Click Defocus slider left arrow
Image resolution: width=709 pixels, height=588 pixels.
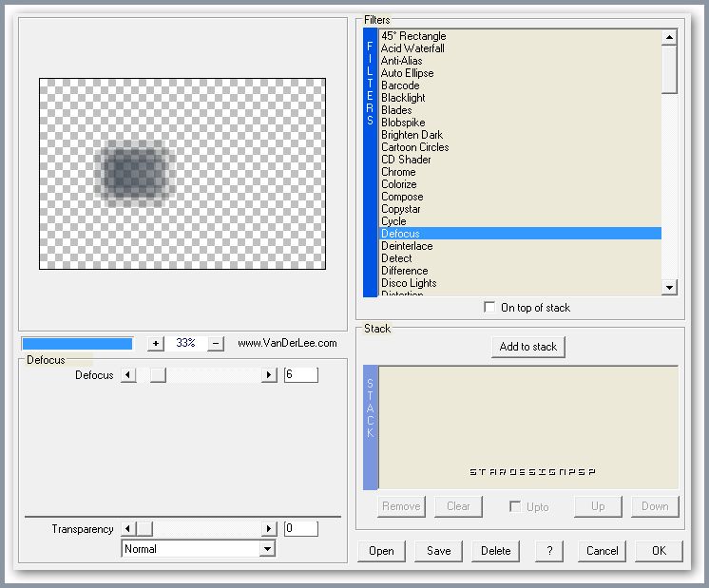[x=128, y=375]
